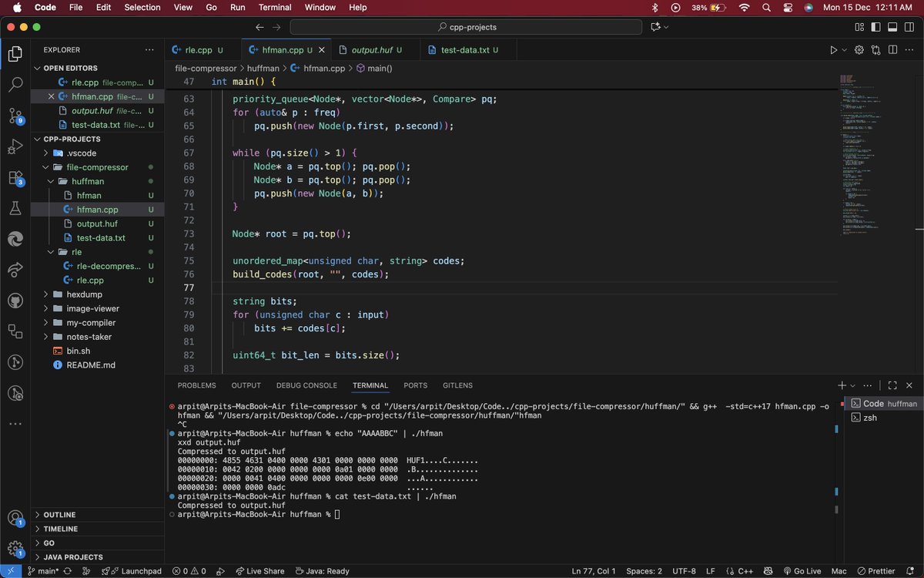
Task: Open Source Control view with 9 badge
Action: (x=15, y=116)
